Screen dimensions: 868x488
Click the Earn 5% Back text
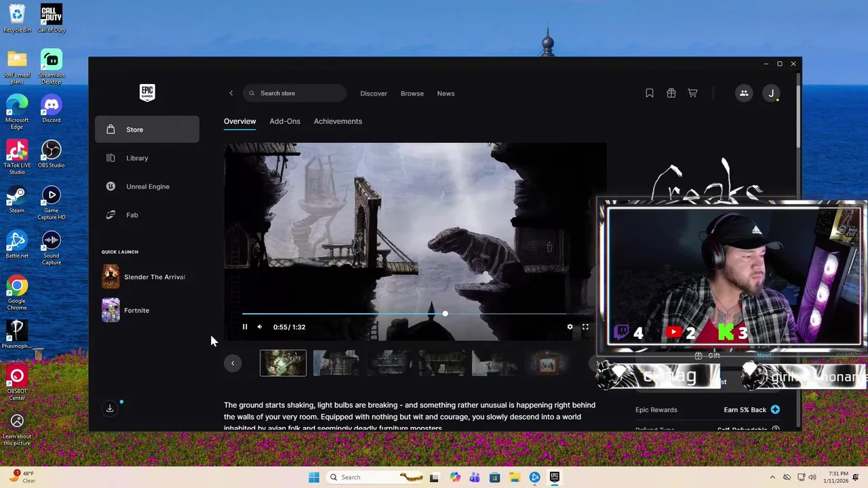[x=745, y=409]
